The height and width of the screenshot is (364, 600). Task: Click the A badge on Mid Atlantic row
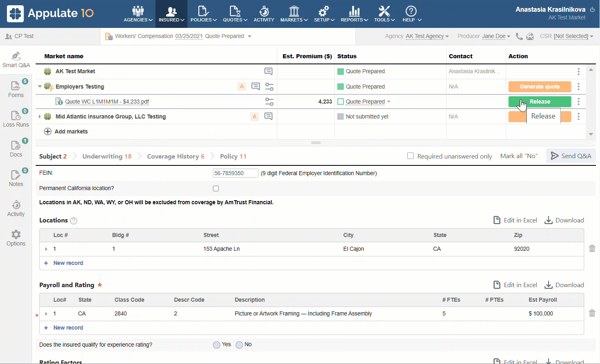tap(254, 116)
